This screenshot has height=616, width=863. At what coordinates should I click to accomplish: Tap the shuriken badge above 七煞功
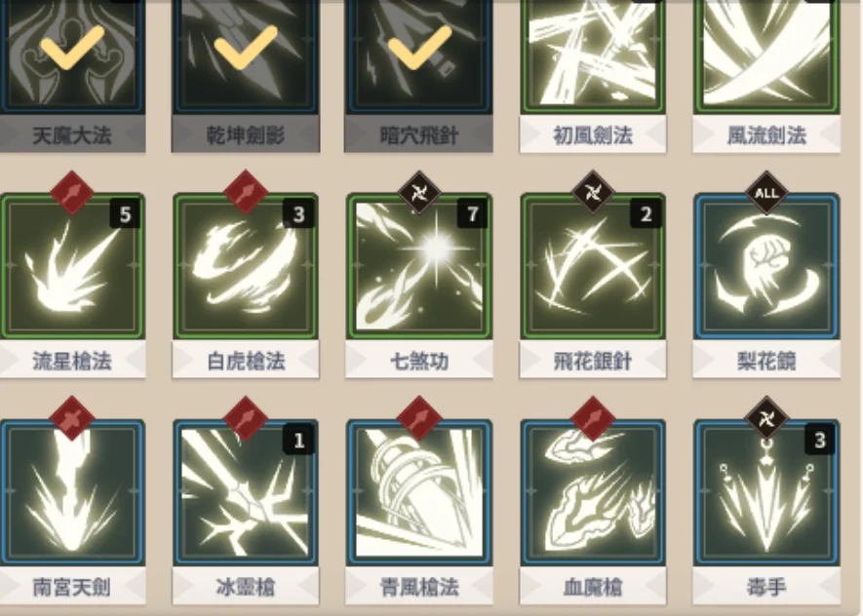click(419, 193)
